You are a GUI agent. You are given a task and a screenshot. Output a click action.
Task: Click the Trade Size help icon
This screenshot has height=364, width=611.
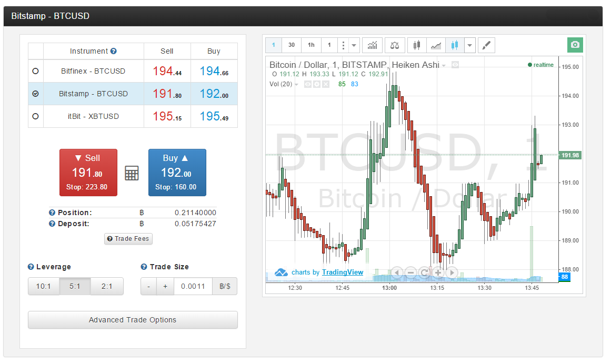(144, 267)
